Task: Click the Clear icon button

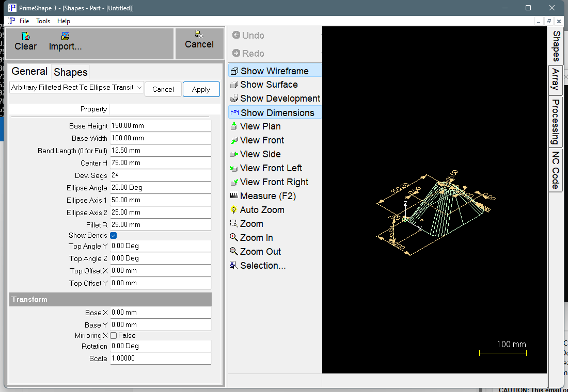Action: [x=25, y=41]
